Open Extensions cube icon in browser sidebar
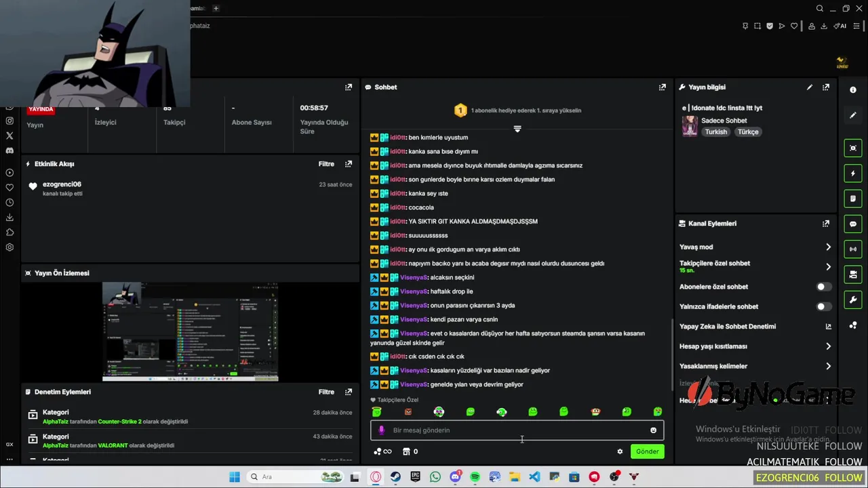This screenshot has height=488, width=868. pyautogui.click(x=9, y=232)
